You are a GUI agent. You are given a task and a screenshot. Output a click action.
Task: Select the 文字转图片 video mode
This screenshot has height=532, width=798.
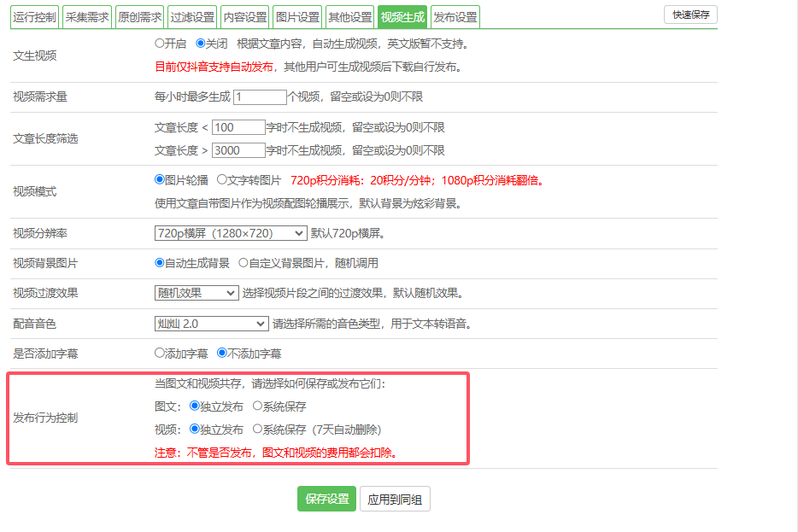pyautogui.click(x=222, y=180)
